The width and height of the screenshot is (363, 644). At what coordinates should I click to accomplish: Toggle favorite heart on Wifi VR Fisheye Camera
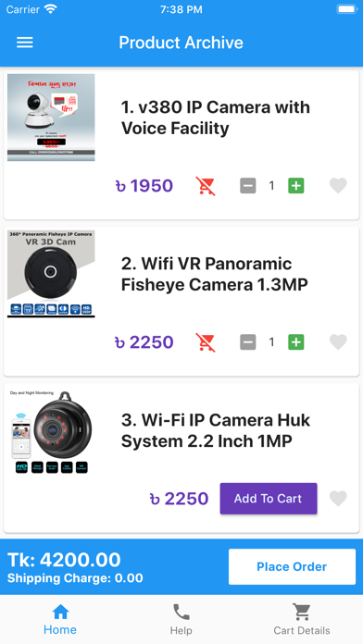click(338, 342)
